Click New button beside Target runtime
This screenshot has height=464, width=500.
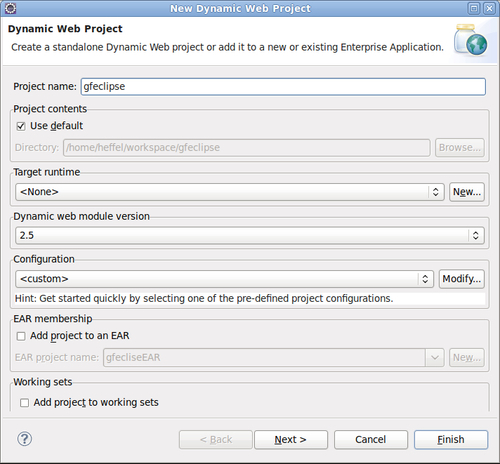pos(467,192)
